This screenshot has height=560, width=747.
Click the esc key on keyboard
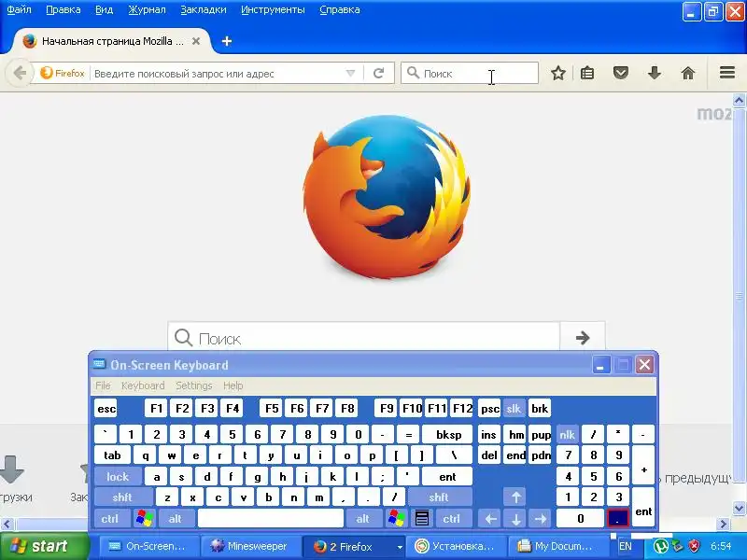(106, 409)
